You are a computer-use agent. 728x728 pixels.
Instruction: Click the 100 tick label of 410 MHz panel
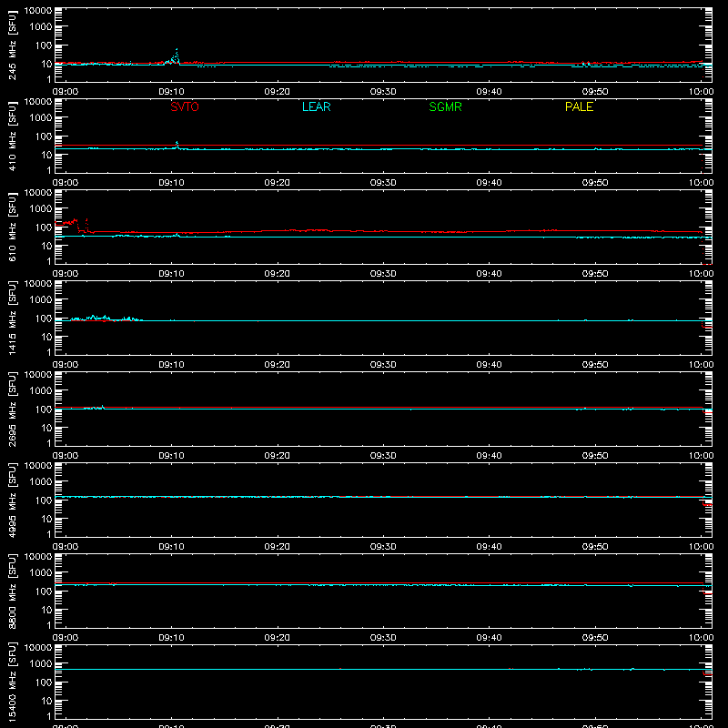click(x=44, y=136)
